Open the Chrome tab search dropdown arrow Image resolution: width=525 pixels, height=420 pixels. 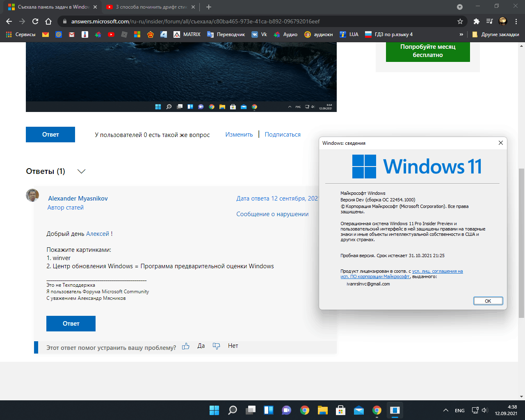460,7
